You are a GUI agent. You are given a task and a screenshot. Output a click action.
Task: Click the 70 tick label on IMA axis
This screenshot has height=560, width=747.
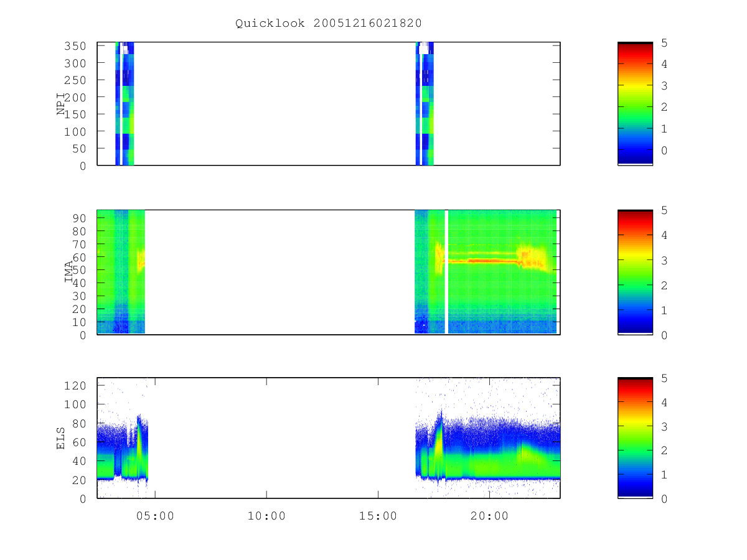(x=81, y=244)
